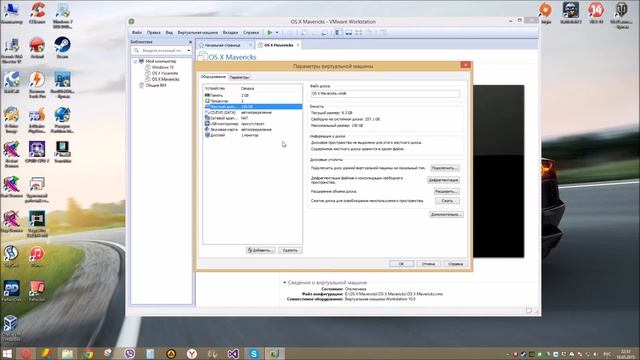This screenshot has height=360, width=640.
Task: Open Viber from the taskbar
Action: 130,353
